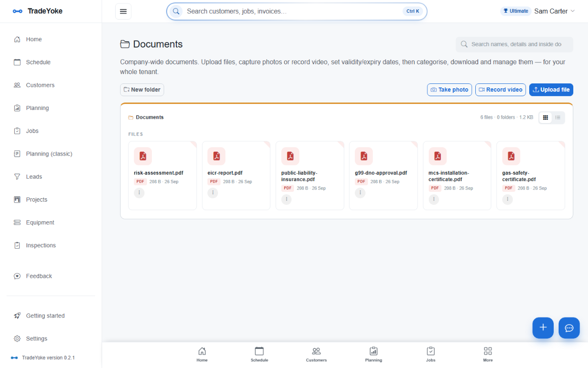588x368 pixels.
Task: Open Customers in the sidebar
Action: (x=51, y=85)
